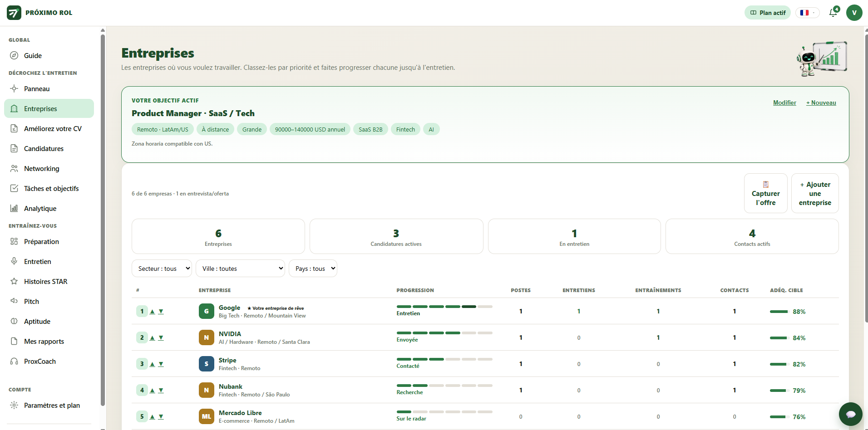Click Google's progression bar

tap(444, 307)
